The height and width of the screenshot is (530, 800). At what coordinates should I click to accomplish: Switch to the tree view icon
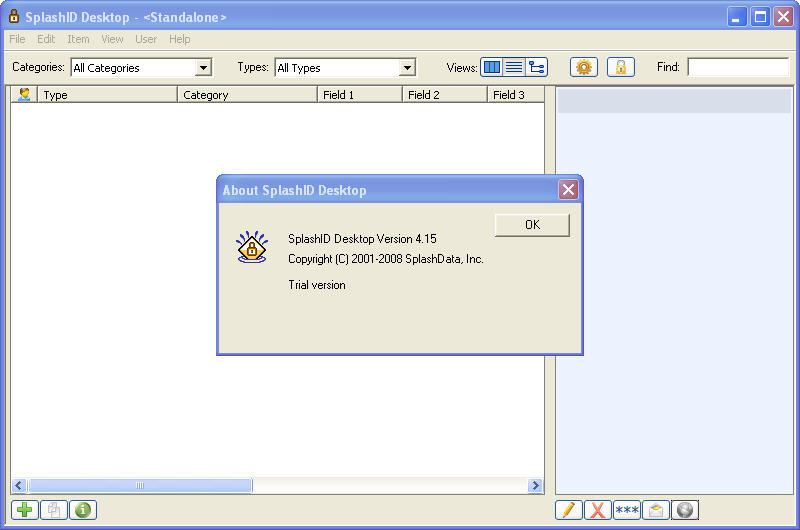(536, 67)
